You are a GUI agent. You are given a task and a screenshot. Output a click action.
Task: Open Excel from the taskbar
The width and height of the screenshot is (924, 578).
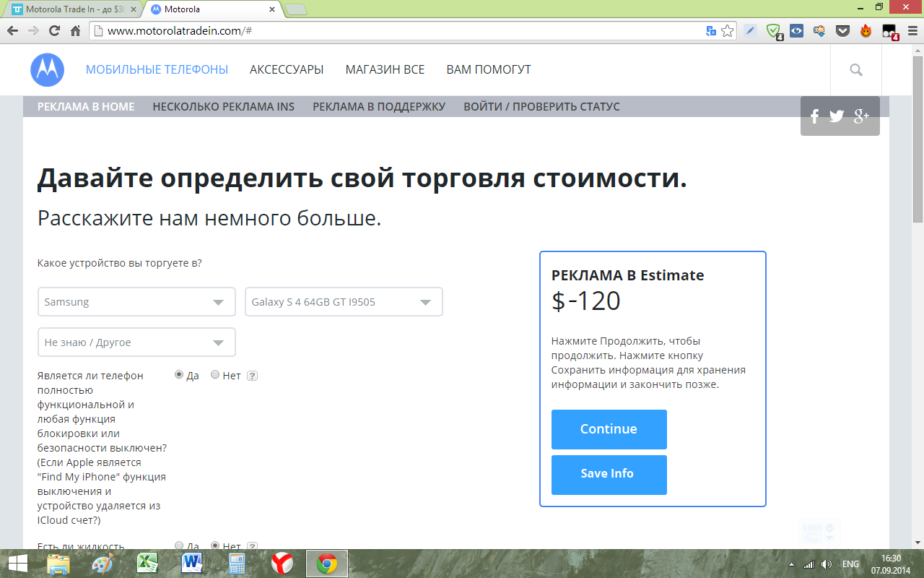tap(148, 564)
